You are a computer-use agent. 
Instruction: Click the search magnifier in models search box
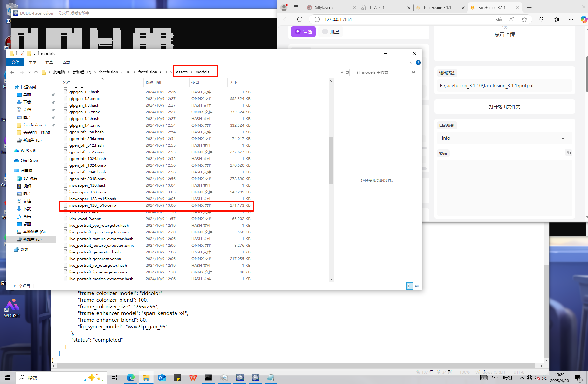click(x=413, y=72)
